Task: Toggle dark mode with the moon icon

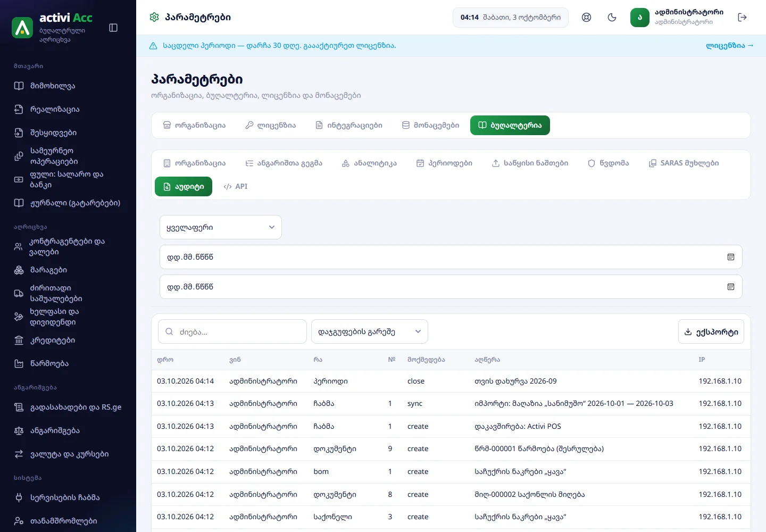Action: 612,17
